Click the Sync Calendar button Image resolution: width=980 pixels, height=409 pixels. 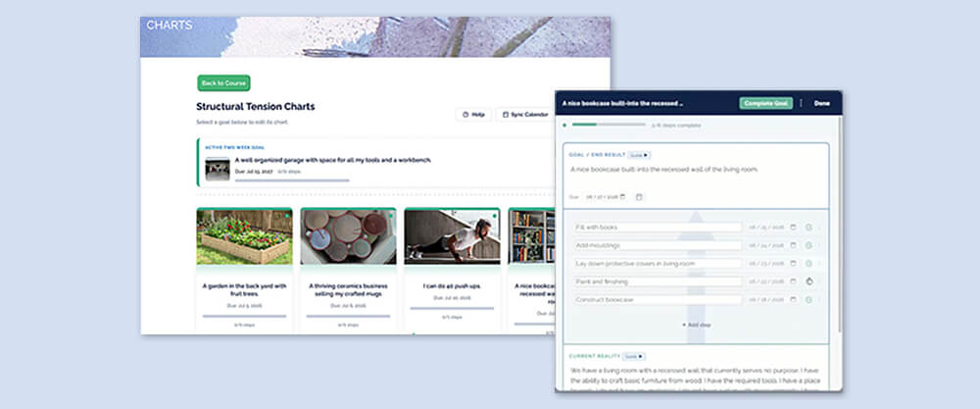[x=525, y=115]
